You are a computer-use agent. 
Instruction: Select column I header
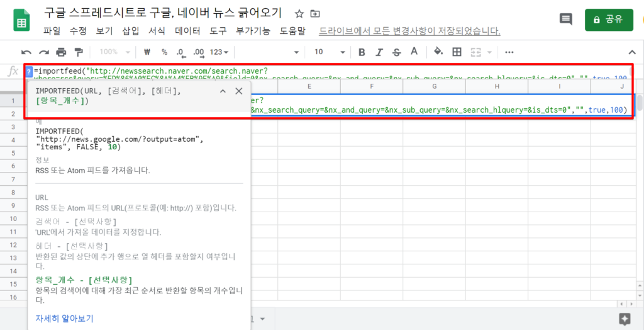coord(559,86)
